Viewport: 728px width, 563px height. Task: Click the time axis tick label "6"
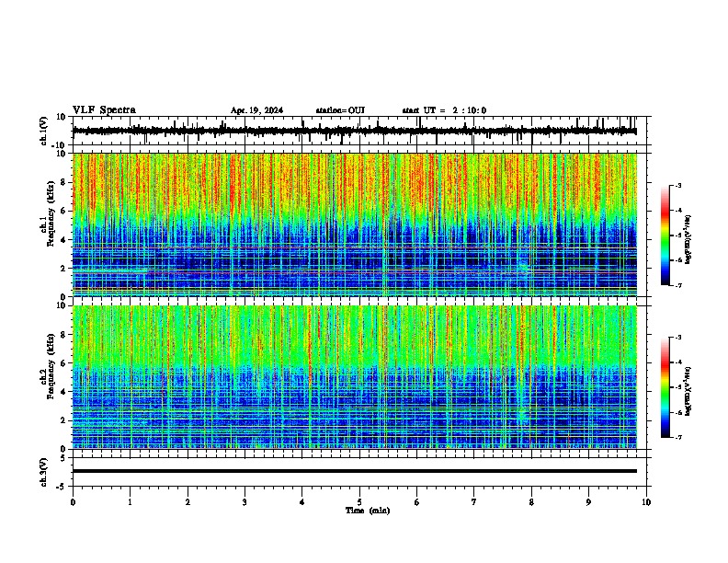[x=417, y=502]
